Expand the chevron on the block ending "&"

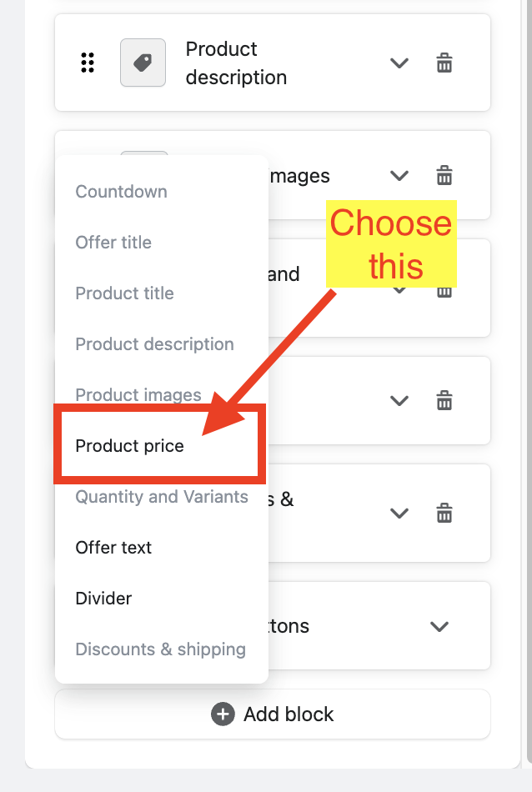[399, 513]
